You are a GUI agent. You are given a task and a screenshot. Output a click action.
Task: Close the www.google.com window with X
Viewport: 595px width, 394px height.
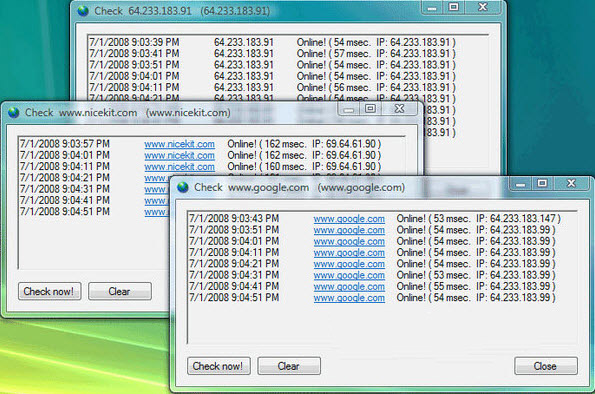[571, 184]
